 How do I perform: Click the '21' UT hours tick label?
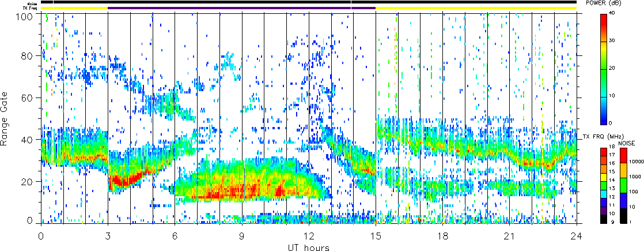510,236
